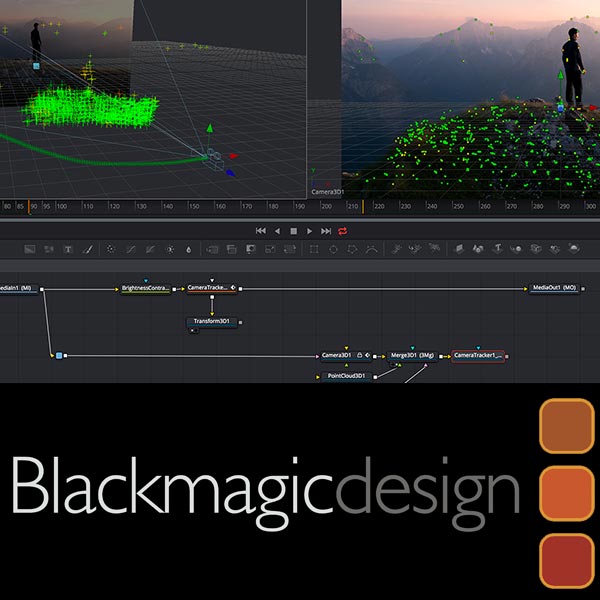Click the orange playhead near frame 215
600x600 pixels.
tap(363, 207)
